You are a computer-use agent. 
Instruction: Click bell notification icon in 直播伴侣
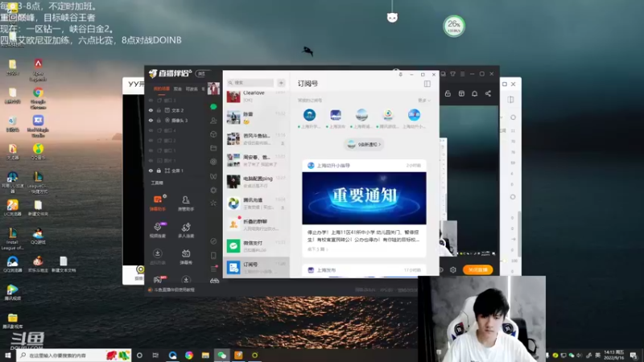tap(474, 93)
